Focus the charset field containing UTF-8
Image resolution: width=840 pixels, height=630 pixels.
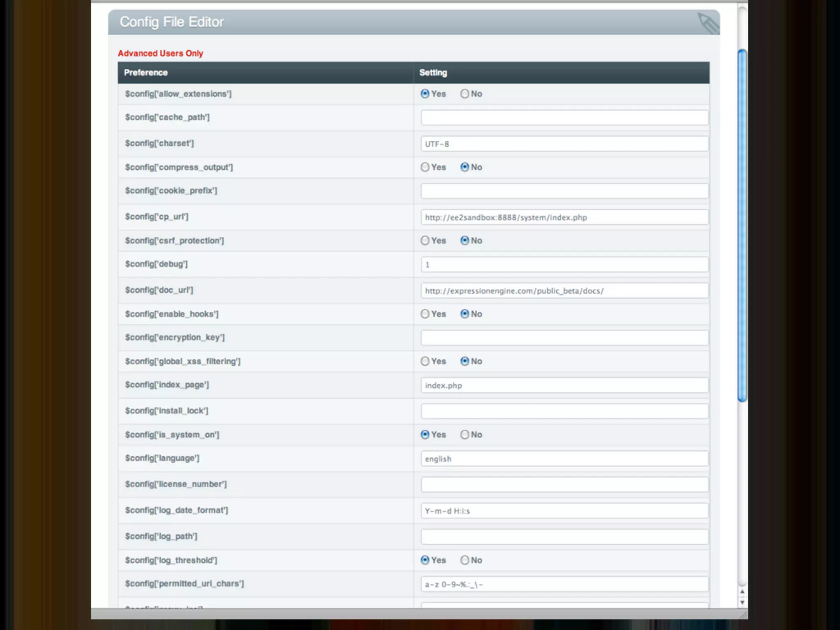point(564,144)
